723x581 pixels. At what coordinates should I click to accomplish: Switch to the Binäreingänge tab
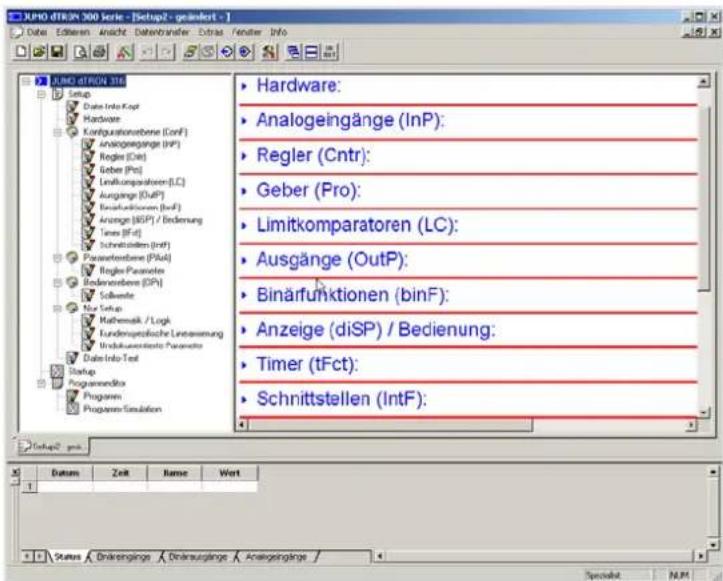click(x=124, y=557)
